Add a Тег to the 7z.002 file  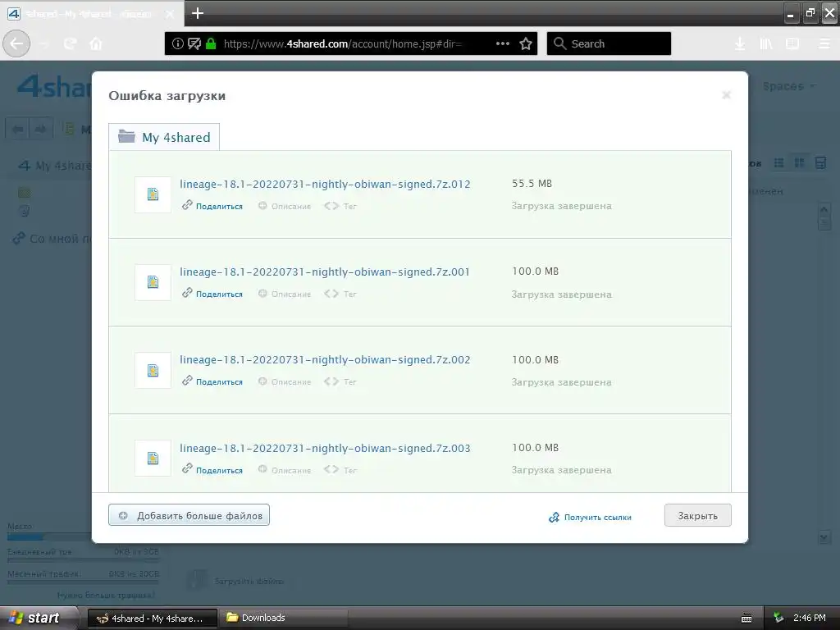click(340, 382)
